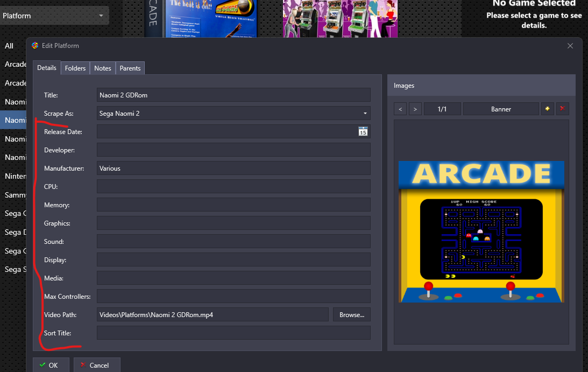The height and width of the screenshot is (372, 588).
Task: Browse for a video path
Action: tap(352, 315)
